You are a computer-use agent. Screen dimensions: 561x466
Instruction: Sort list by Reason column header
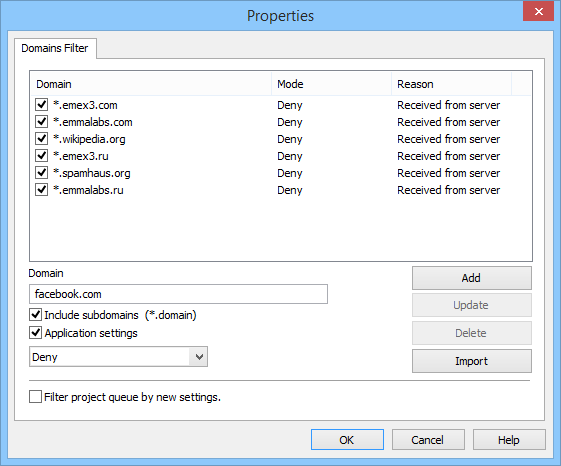(452, 84)
